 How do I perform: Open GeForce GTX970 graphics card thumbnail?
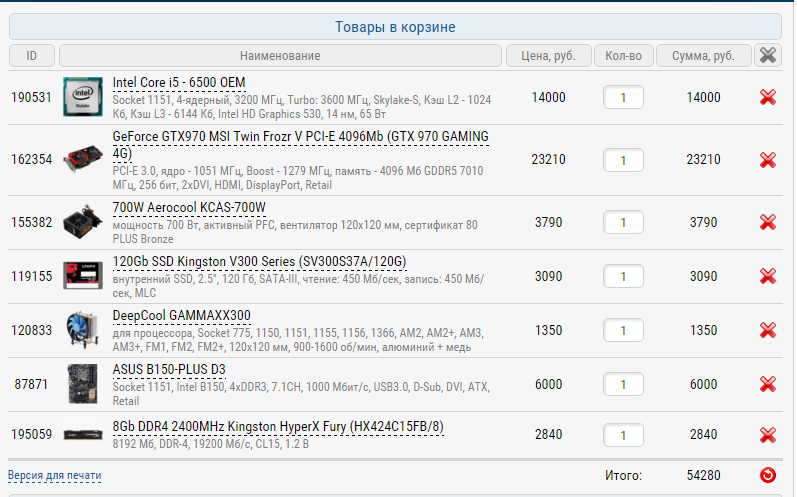pos(83,159)
